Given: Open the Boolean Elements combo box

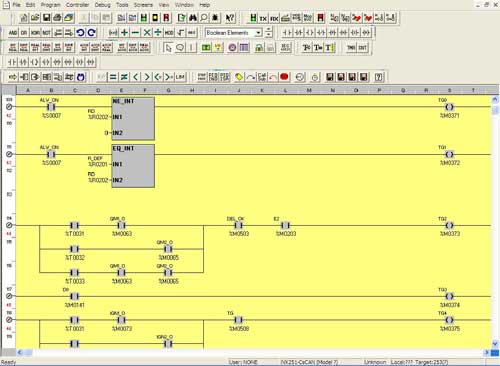Looking at the screenshot, I should coord(233,33).
